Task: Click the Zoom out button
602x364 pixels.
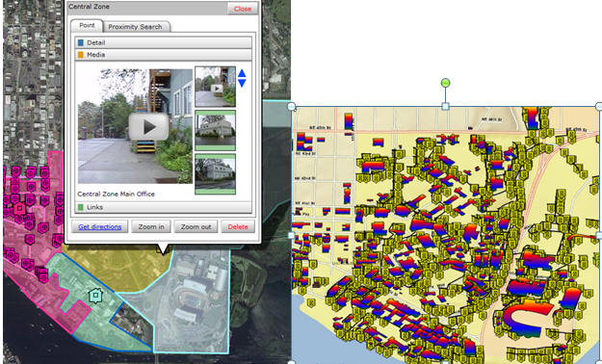Action: pos(196,227)
